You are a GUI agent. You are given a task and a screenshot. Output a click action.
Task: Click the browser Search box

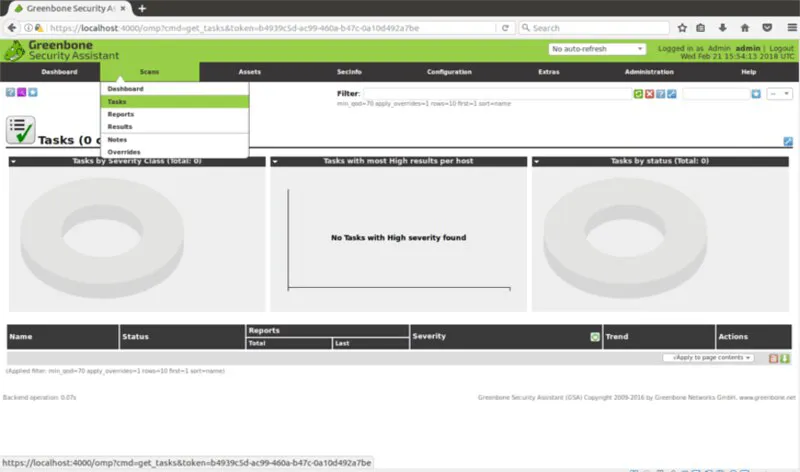pos(594,28)
